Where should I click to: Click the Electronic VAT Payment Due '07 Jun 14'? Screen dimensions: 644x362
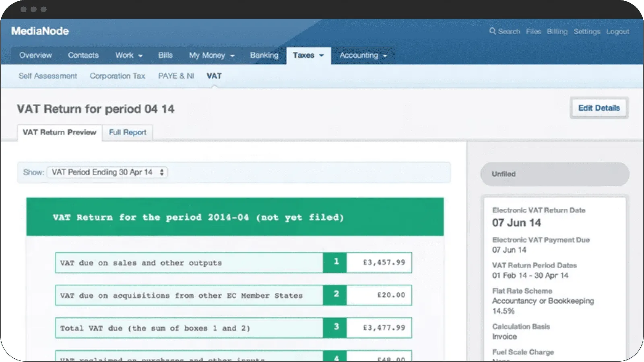pyautogui.click(x=509, y=250)
